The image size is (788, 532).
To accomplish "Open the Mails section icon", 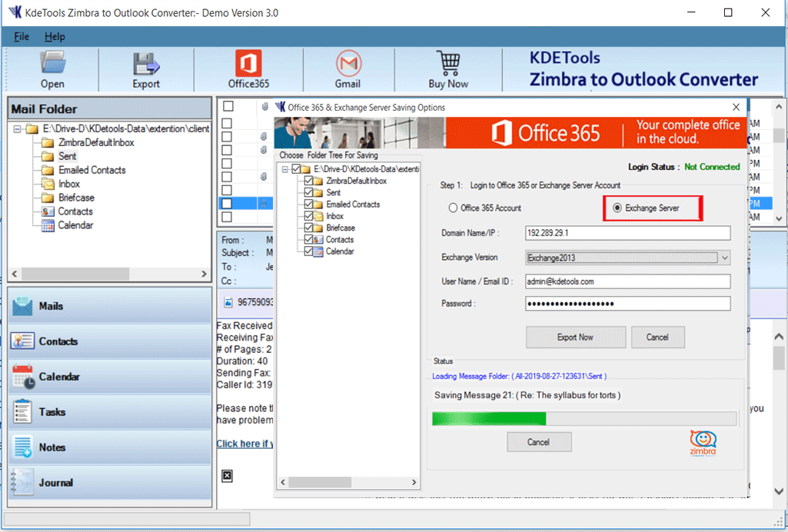I will pos(23,306).
